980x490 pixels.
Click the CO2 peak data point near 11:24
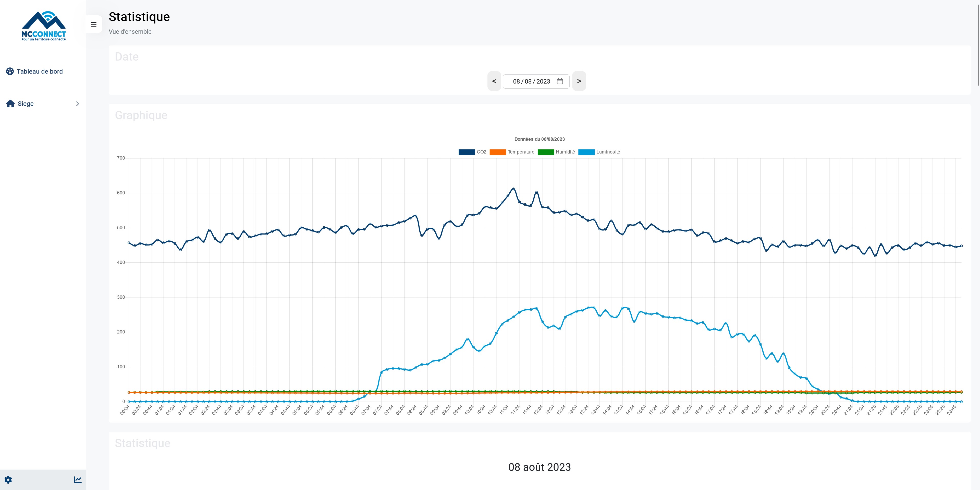(513, 189)
